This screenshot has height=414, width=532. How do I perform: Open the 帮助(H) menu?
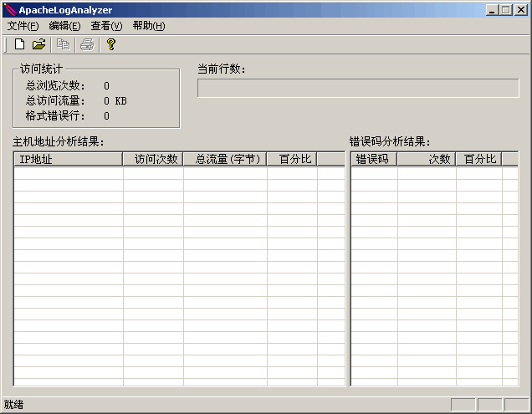[x=149, y=26]
